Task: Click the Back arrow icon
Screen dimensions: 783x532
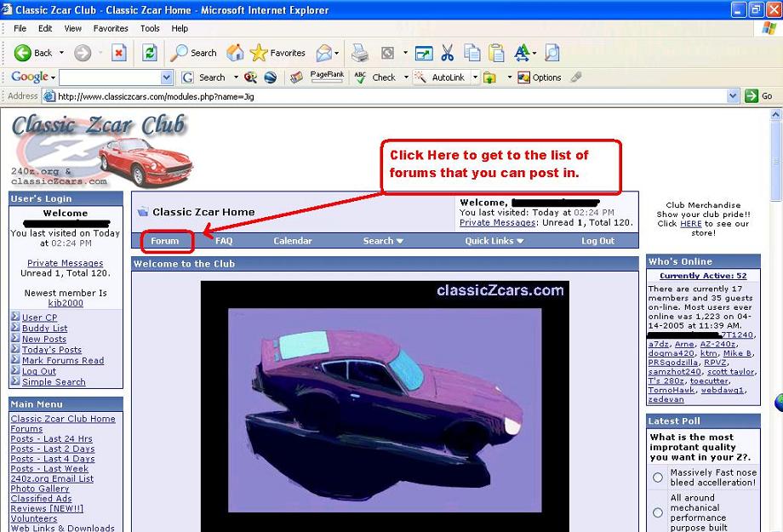Action: tap(22, 53)
